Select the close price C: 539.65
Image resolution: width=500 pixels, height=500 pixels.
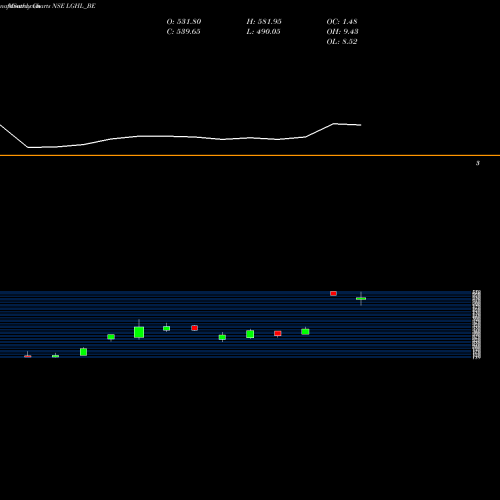coord(183,32)
